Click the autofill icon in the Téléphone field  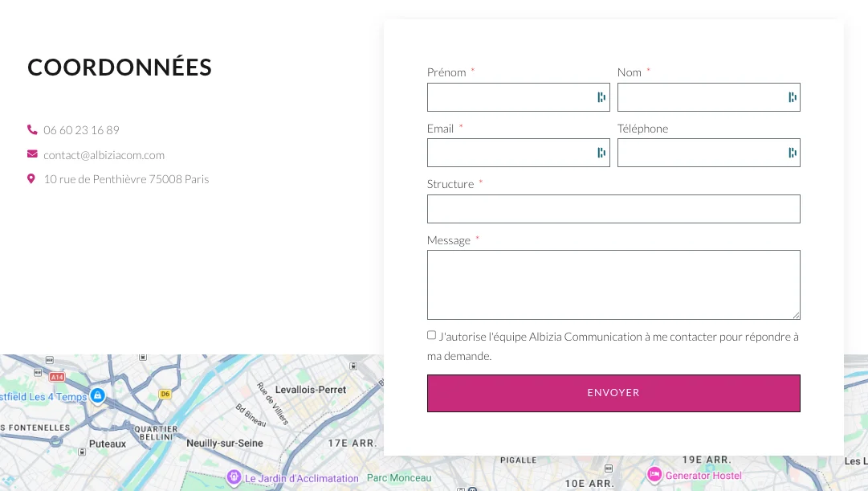click(793, 153)
